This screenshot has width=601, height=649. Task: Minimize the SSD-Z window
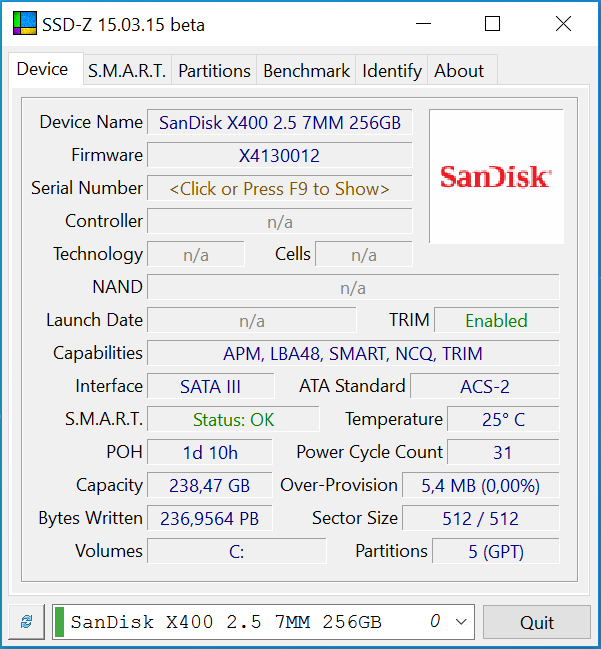pos(423,24)
